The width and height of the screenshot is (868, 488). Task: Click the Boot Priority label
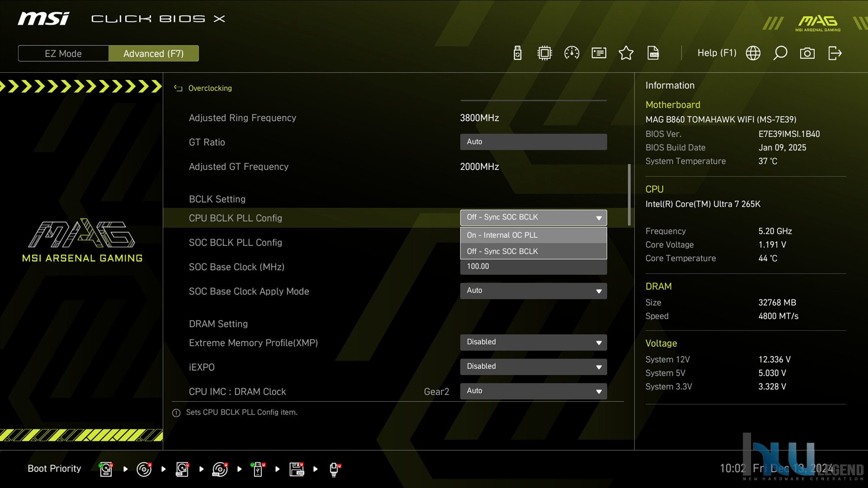coord(54,468)
